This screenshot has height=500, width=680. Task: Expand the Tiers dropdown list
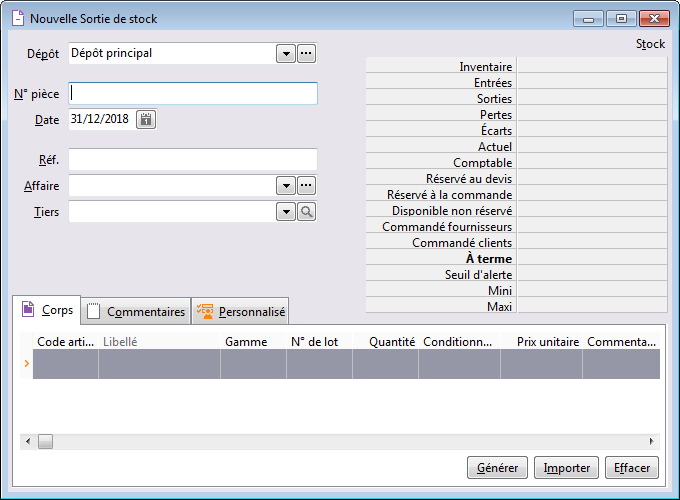(x=285, y=211)
